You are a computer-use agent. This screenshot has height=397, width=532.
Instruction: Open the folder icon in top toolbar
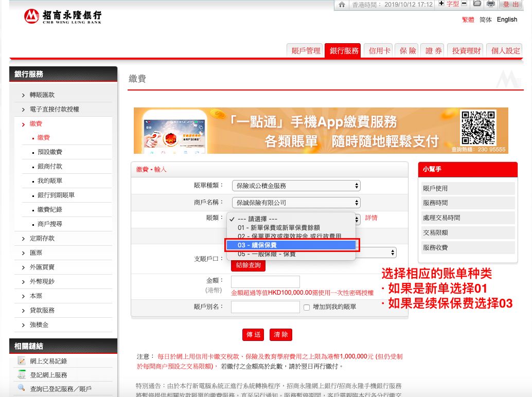coord(477,4)
